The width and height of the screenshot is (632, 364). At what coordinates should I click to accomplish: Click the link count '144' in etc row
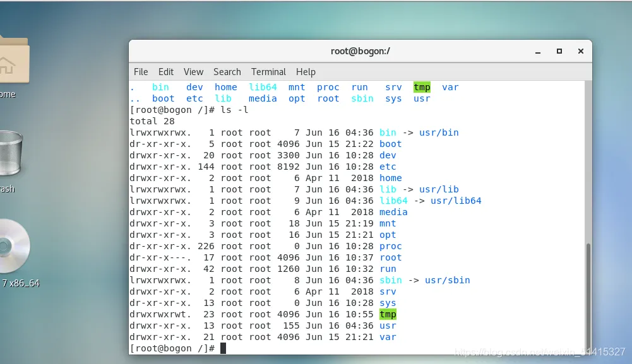click(x=206, y=167)
